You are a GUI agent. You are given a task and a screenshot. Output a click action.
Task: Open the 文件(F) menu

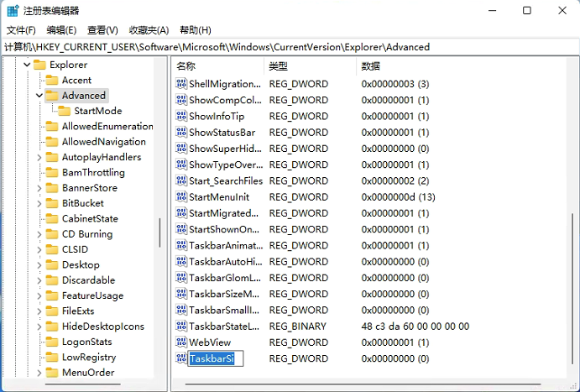tap(21, 30)
